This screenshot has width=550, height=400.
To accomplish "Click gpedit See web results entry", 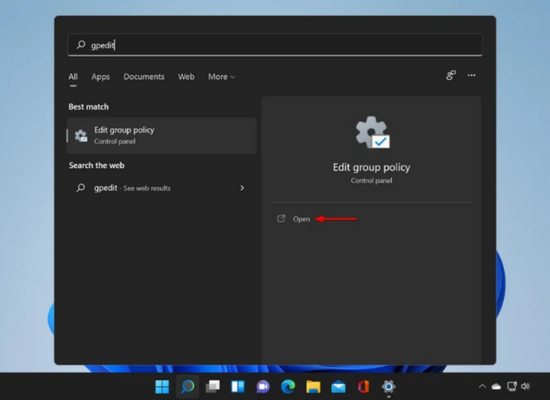I will coord(161,188).
